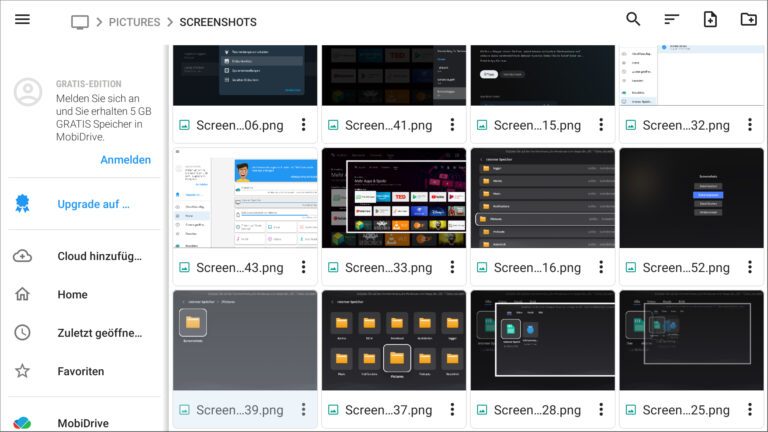Open MobiDrive sidebar entry
Viewport: 768px width, 432px height.
pyautogui.click(x=83, y=423)
